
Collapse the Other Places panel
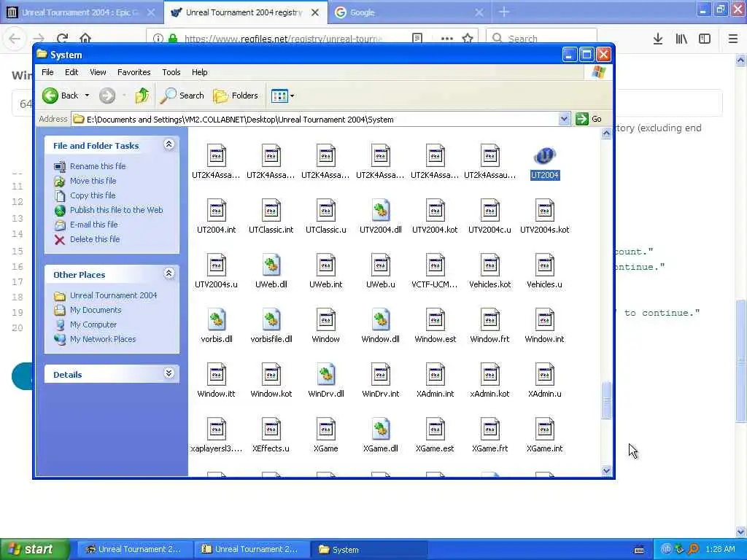169,273
